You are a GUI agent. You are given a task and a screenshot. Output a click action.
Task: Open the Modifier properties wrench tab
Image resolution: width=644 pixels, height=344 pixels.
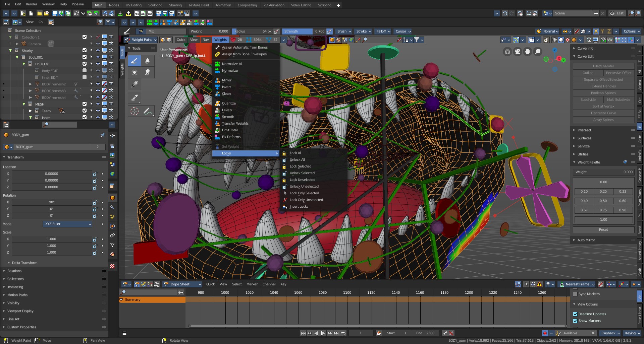pos(112,207)
